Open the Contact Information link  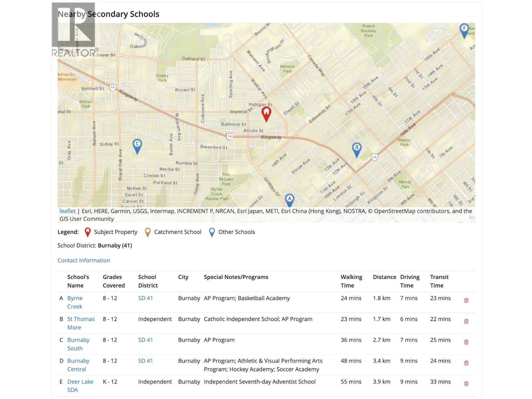84,260
